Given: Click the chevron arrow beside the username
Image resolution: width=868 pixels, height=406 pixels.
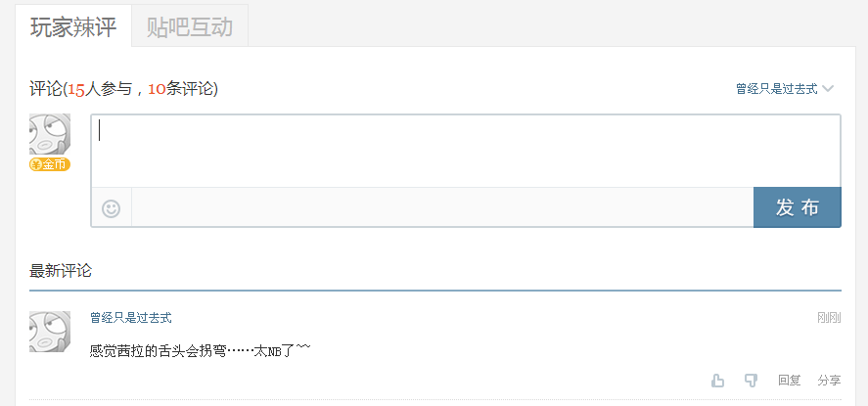Looking at the screenshot, I should coord(828,89).
